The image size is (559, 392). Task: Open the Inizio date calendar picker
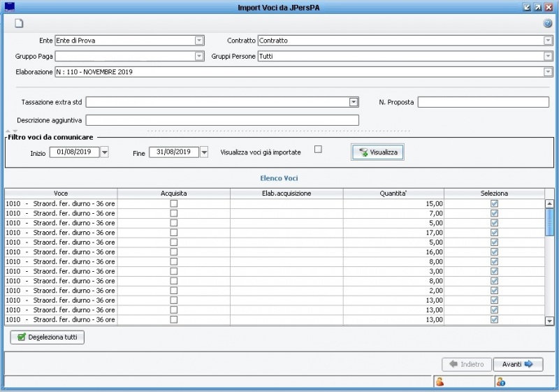click(x=105, y=152)
